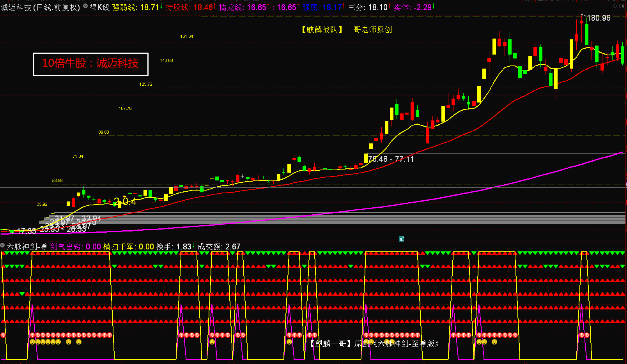Click the 76.48 - 77.11 gap label
The height and width of the screenshot is (364, 627).
pyautogui.click(x=391, y=159)
